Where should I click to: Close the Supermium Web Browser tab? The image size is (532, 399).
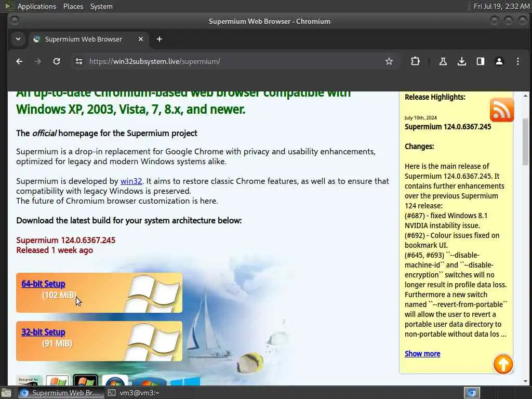pos(140,39)
